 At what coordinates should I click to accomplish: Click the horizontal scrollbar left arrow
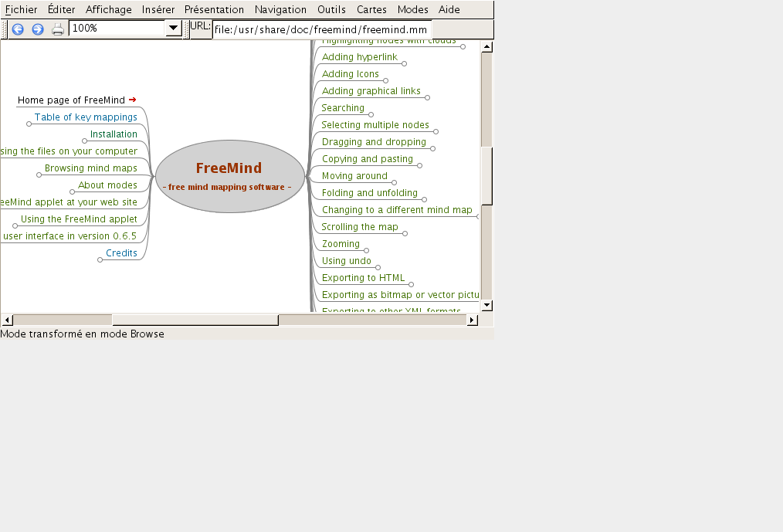7,320
